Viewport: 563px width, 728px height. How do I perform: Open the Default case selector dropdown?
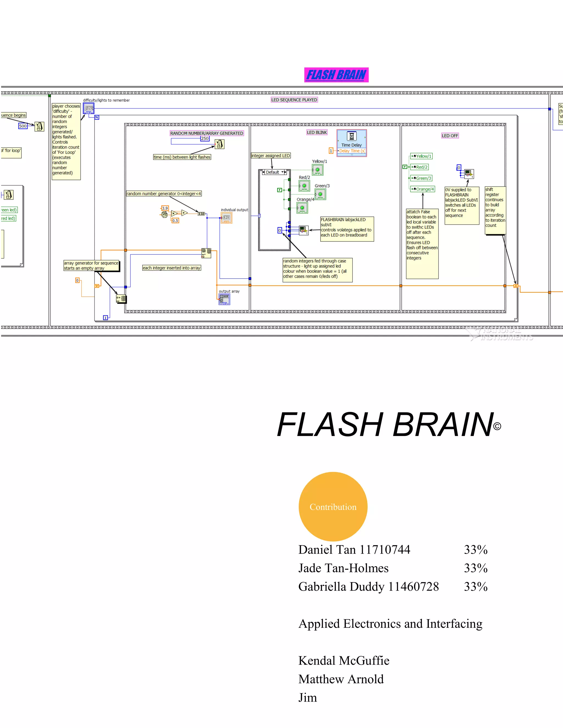point(283,172)
